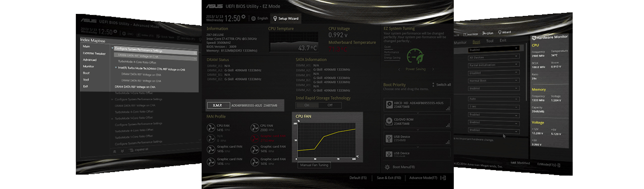Select Advanced in the Index Maptree
Screen dimensions: 644x189
pos(90,60)
